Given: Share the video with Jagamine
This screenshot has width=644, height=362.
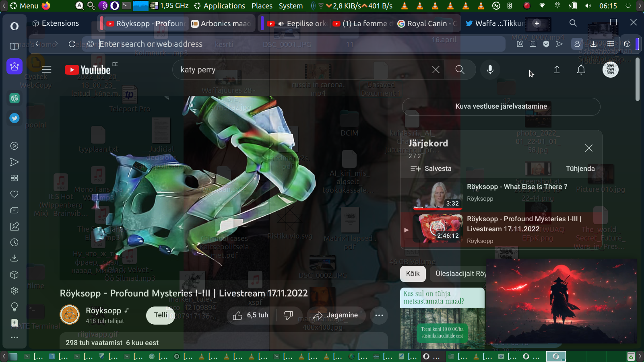Looking at the screenshot, I should click(x=336, y=315).
